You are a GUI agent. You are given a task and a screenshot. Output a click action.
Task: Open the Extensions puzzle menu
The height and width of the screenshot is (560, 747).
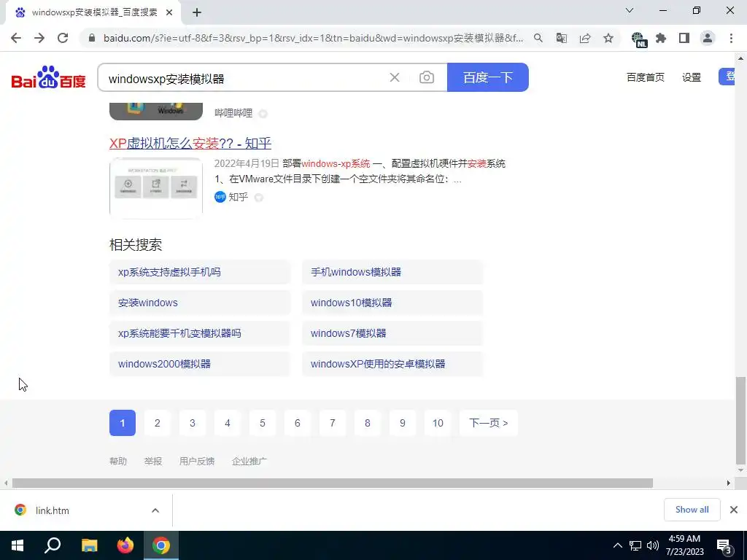(661, 38)
